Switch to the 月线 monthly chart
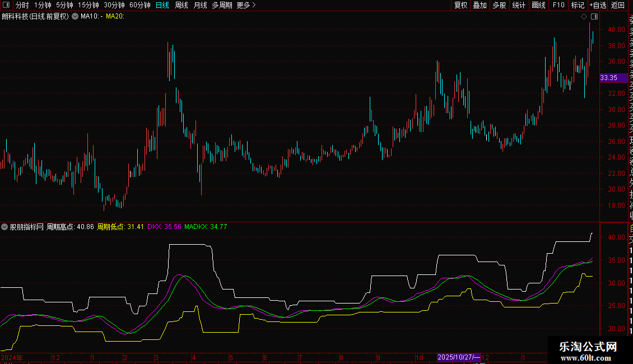Image resolution: width=633 pixels, height=364 pixels. pyautogui.click(x=200, y=5)
